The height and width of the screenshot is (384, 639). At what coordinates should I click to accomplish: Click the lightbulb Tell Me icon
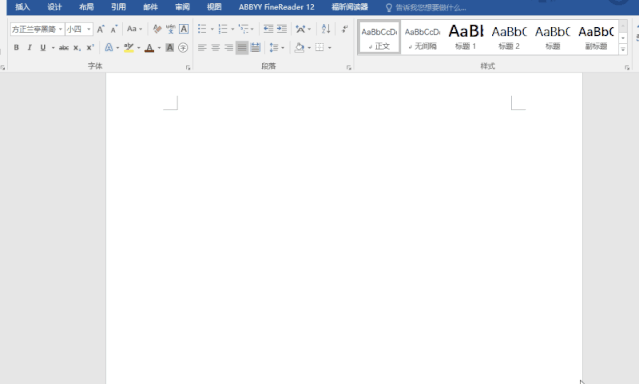389,8
